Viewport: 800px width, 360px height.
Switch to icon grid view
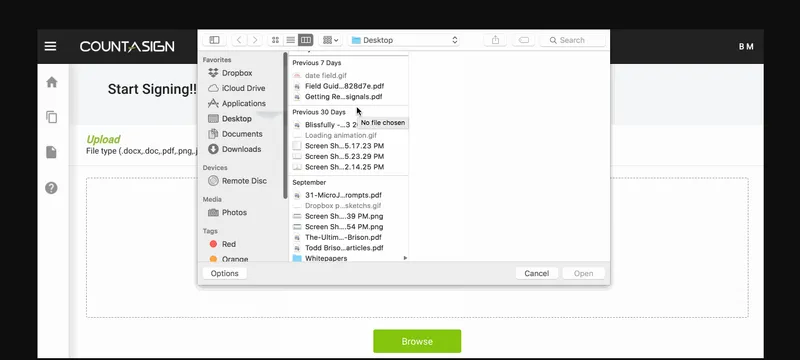coord(276,40)
